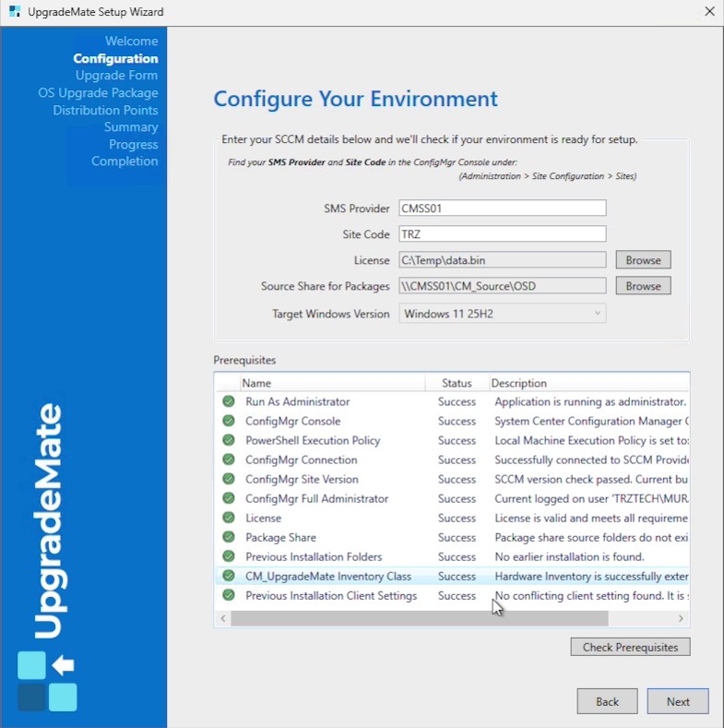
Task: Open the Distribution Points step
Action: (105, 110)
